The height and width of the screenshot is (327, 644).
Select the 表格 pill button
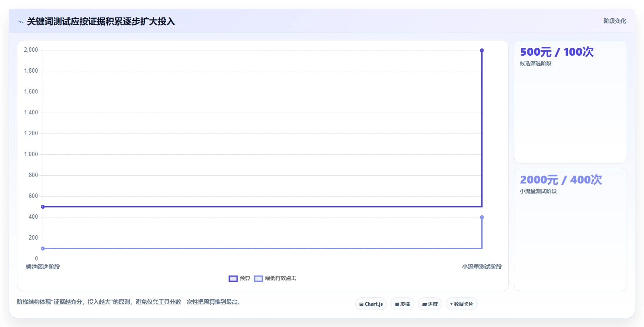402,304
